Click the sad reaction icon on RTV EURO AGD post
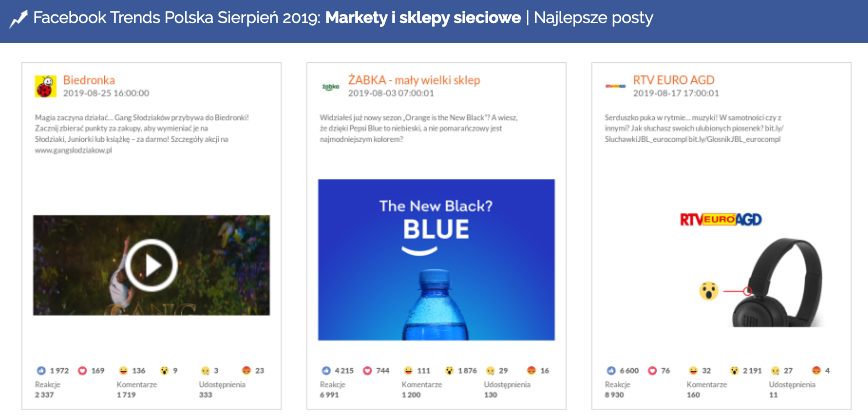Screen dimensions: 868x419 point(775,370)
